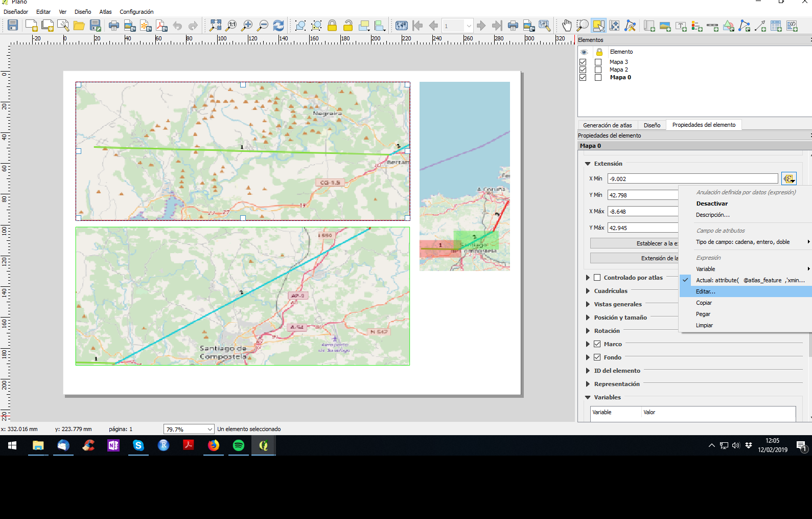Viewport: 812px width, 519px height.
Task: Select the edit nodes tool
Action: 630,25
